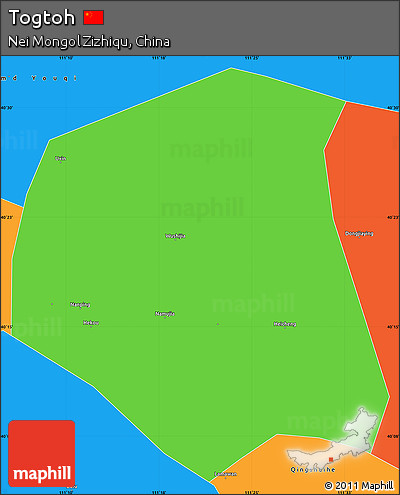
Task: Click the Dongjiaying town label
Action: [359, 233]
